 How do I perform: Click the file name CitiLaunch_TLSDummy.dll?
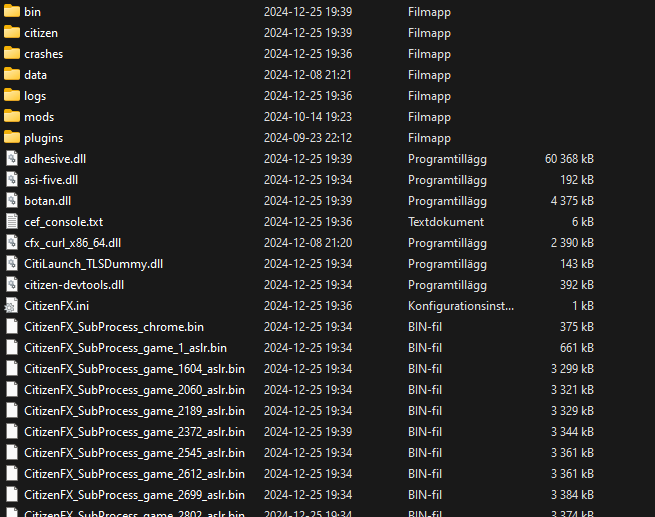click(94, 264)
